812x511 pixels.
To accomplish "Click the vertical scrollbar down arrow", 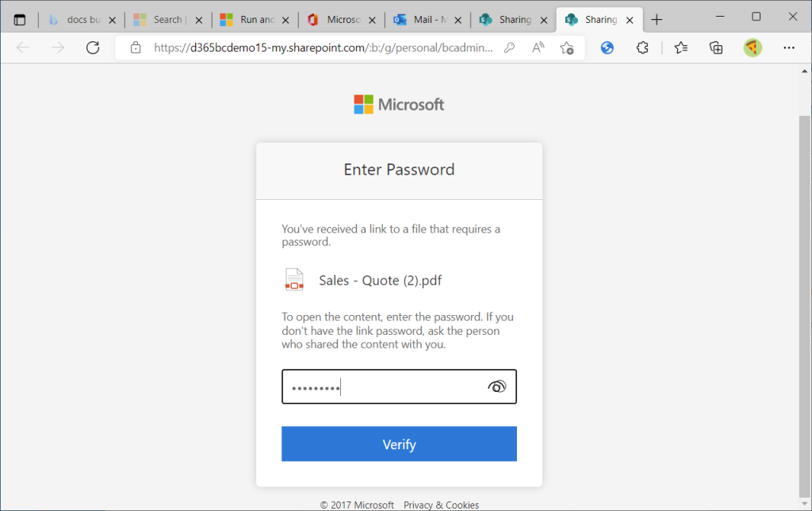I will pos(804,504).
